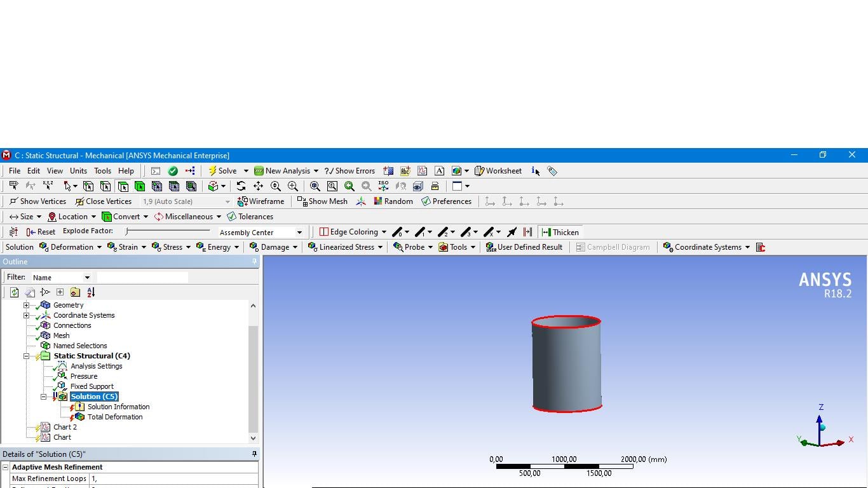
Task: Toggle Show Vertices display
Action: pos(37,201)
